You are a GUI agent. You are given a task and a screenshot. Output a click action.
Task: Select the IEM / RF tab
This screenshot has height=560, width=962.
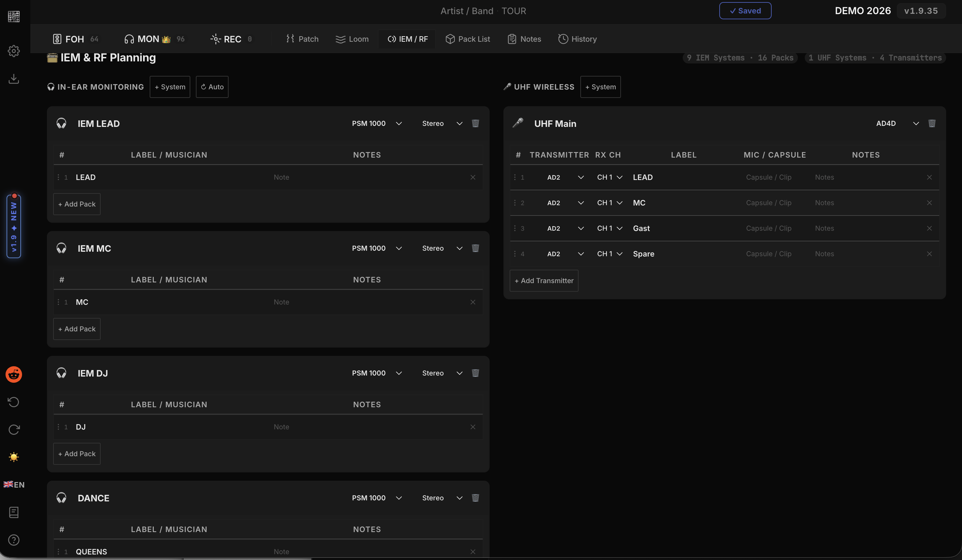(x=407, y=39)
